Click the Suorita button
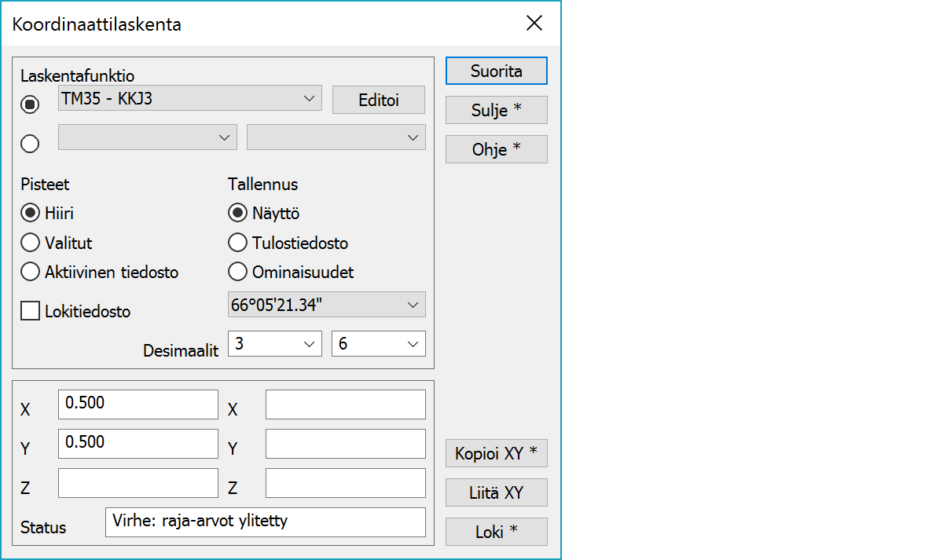Image resolution: width=943 pixels, height=560 pixels. pyautogui.click(x=496, y=71)
